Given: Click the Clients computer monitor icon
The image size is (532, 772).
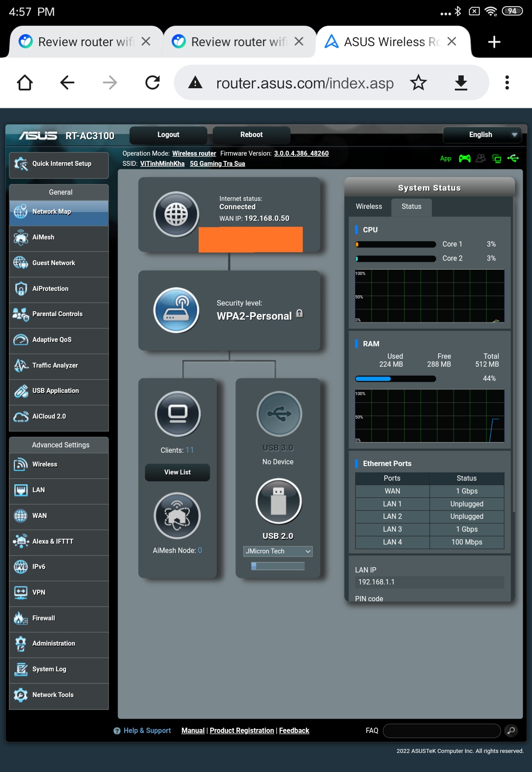Looking at the screenshot, I should (177, 414).
